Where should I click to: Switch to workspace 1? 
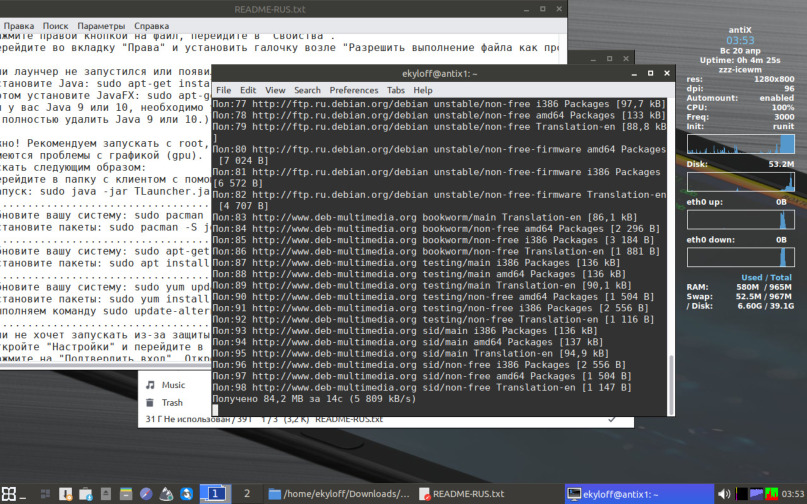pos(215,494)
